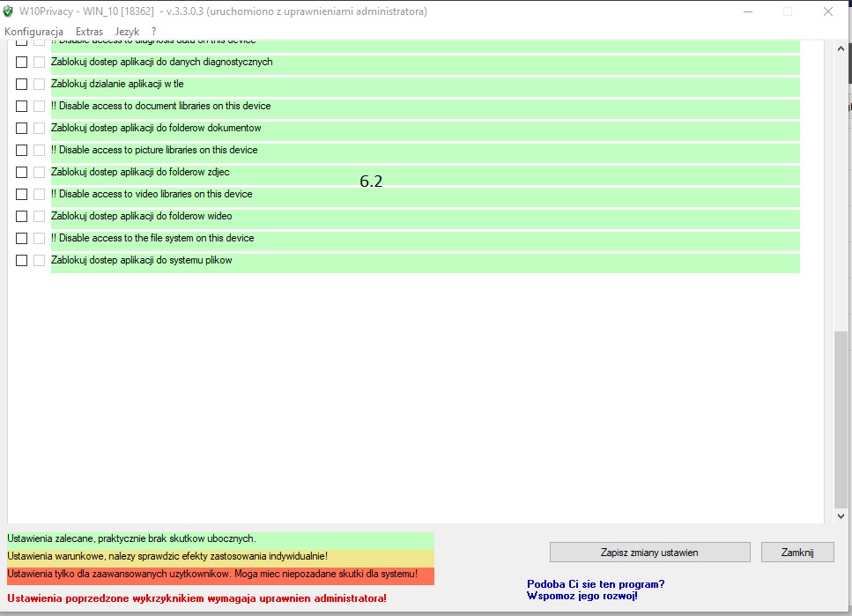Select row text 'Zablokuj dostep aplikacji do folderow zdjec'
852x616 pixels.
point(140,172)
